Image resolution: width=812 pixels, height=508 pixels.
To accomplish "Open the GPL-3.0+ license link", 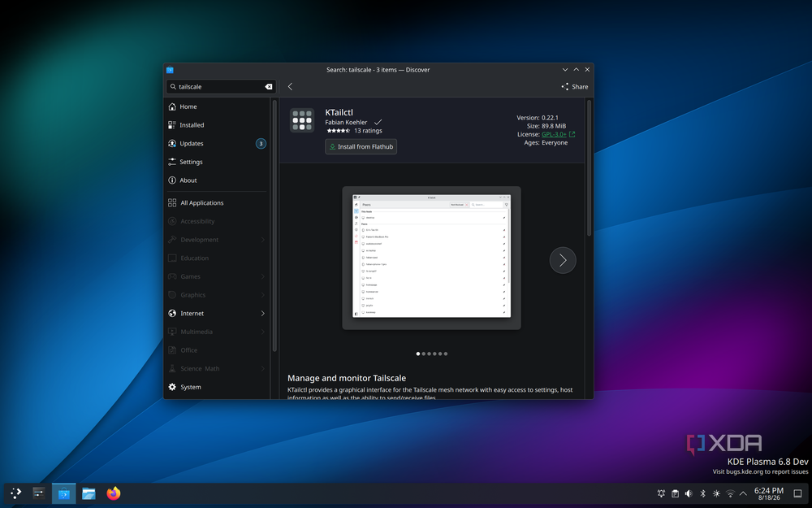I will click(x=554, y=134).
